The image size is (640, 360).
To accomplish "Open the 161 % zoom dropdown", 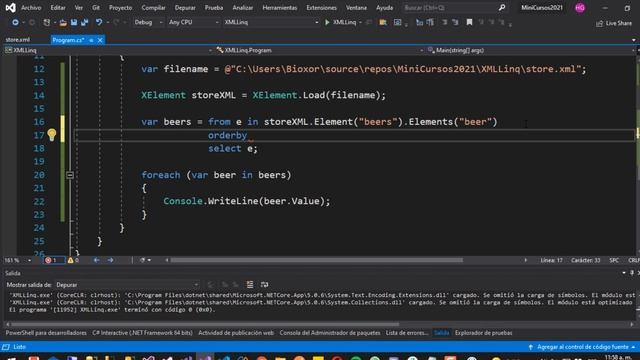I will [x=18, y=260].
